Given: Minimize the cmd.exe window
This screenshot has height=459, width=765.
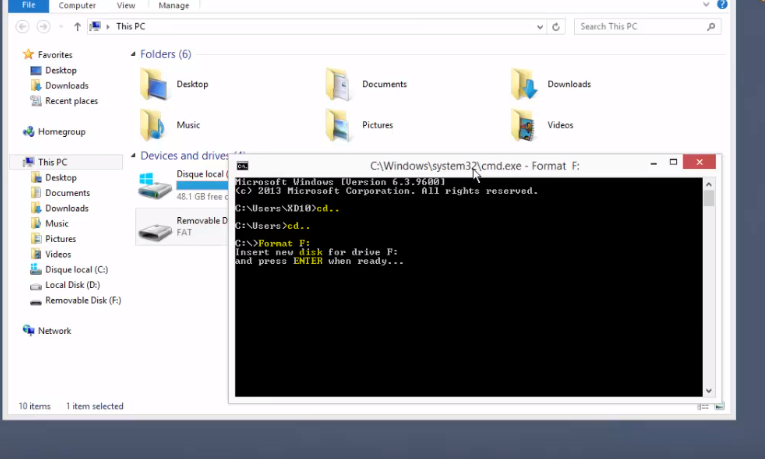Looking at the screenshot, I should click(653, 163).
